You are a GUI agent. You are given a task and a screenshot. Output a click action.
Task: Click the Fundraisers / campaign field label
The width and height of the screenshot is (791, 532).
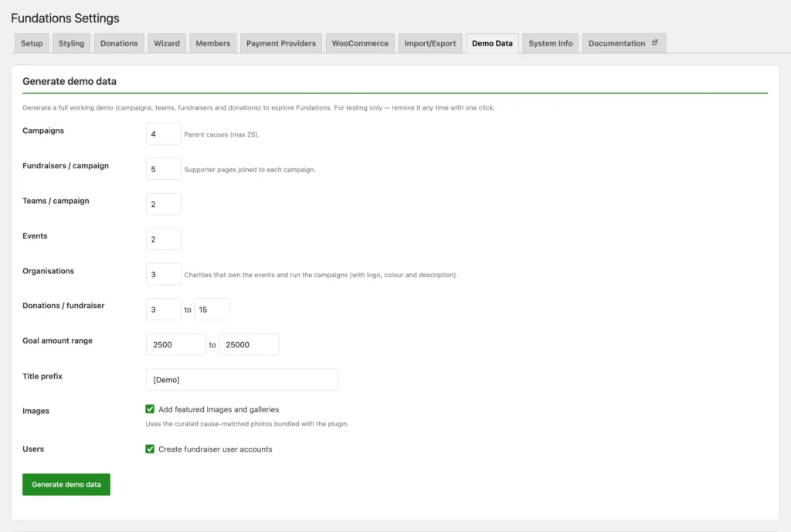click(66, 166)
